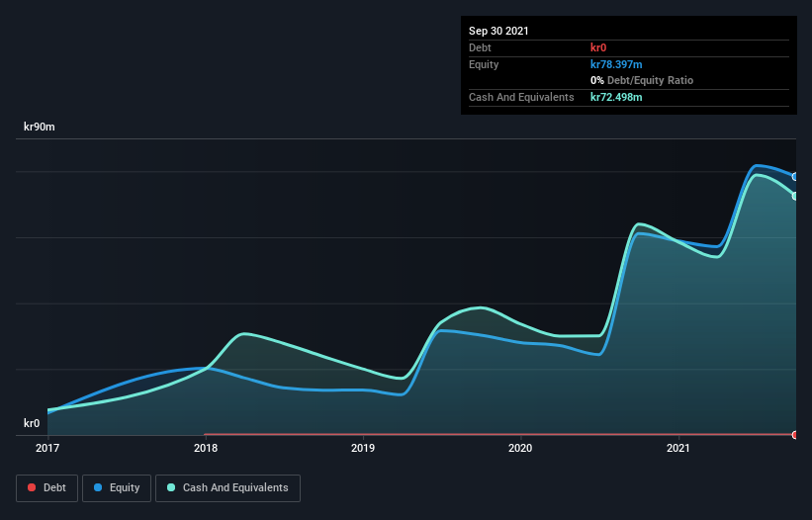Click the 2018 x-axis label
The height and width of the screenshot is (520, 812).
[x=206, y=448]
